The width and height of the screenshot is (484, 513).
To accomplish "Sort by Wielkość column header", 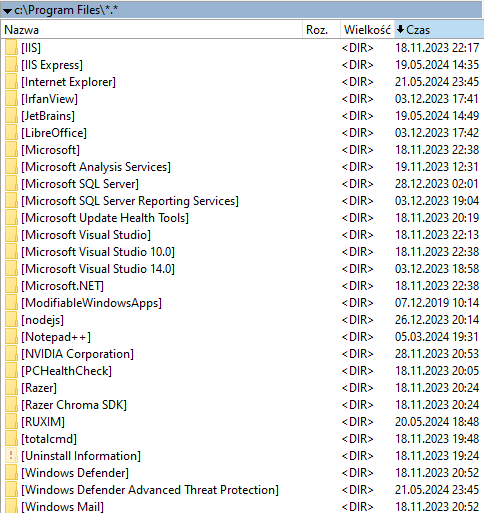I will coord(367,30).
